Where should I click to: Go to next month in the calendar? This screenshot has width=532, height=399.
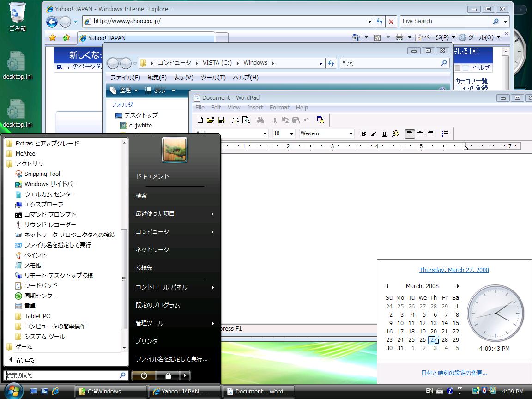pyautogui.click(x=458, y=286)
